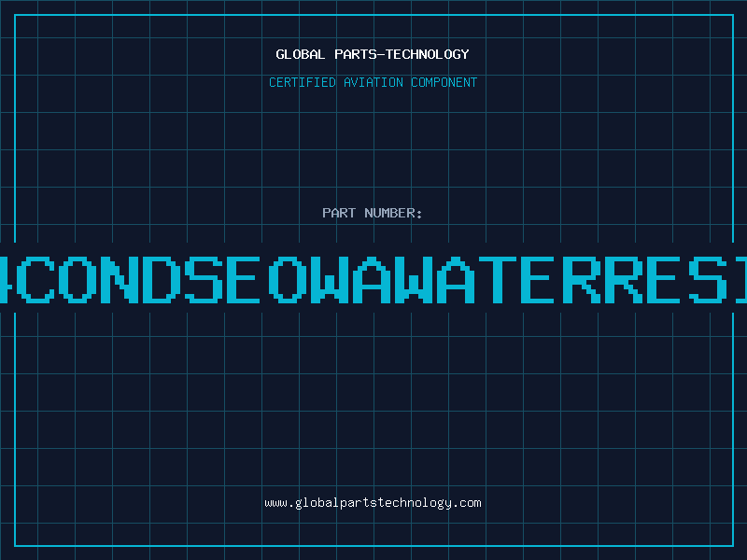Open the www.globalpartstechnology.com link
747x560 pixels.
tap(373, 503)
